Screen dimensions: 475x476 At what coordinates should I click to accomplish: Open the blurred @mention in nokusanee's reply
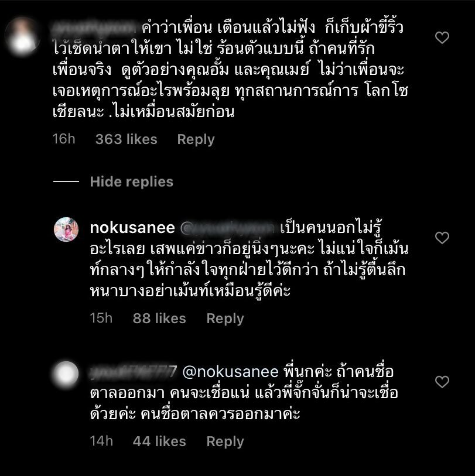pos(228,228)
